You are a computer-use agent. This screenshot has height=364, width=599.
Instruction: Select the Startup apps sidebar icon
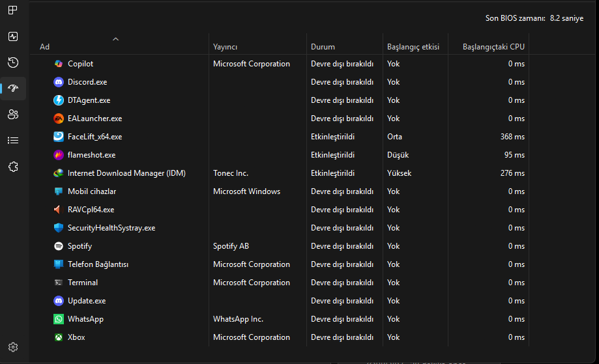point(13,89)
